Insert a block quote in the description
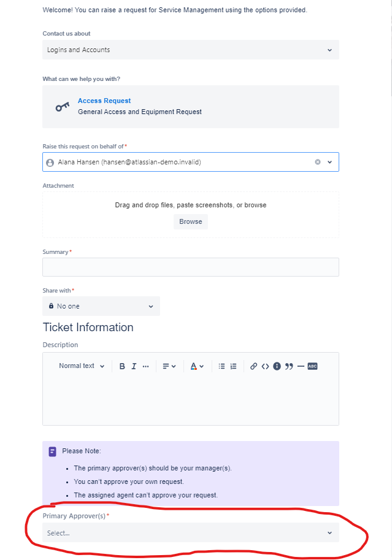The image size is (392, 560). (288, 366)
